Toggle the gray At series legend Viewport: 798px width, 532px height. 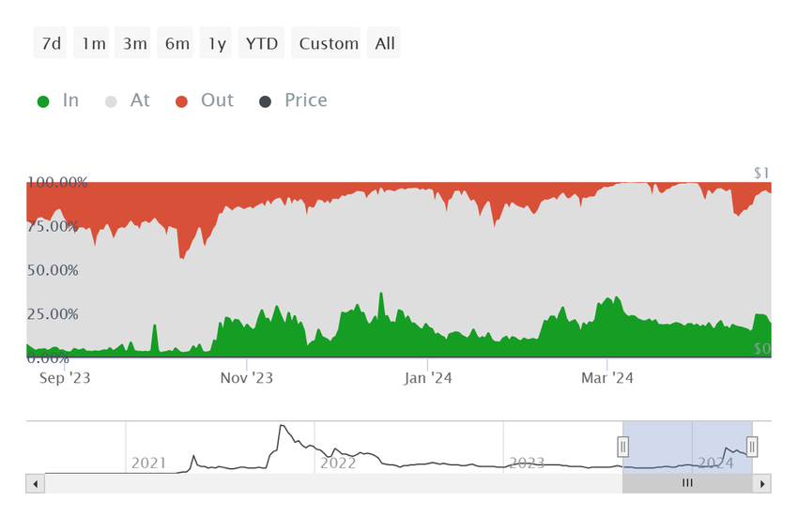pos(128,100)
